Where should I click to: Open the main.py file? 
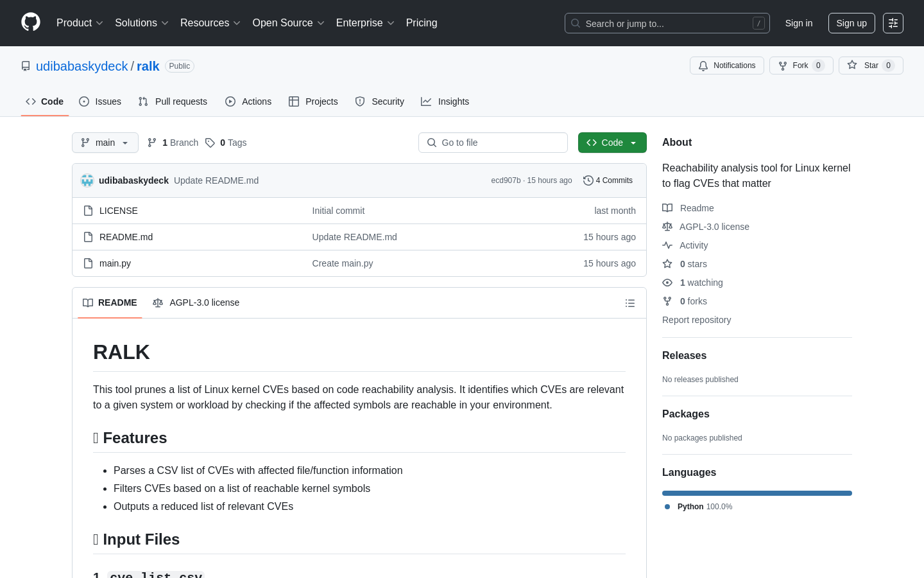click(116, 263)
